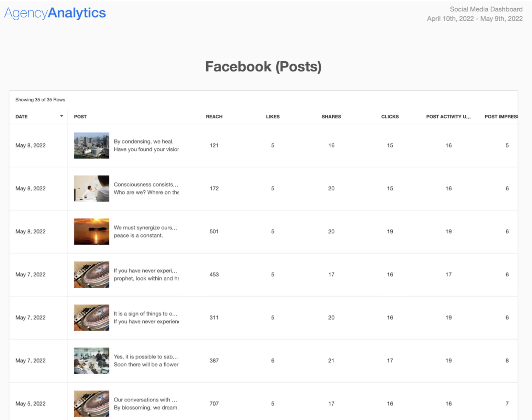Viewport: 532px width, 420px height.
Task: Click the AgencyAnalytics logo
Action: pyautogui.click(x=55, y=13)
